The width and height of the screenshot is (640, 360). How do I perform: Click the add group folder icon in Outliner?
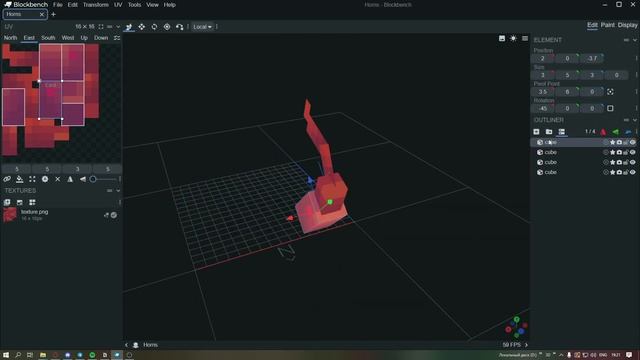(x=549, y=132)
